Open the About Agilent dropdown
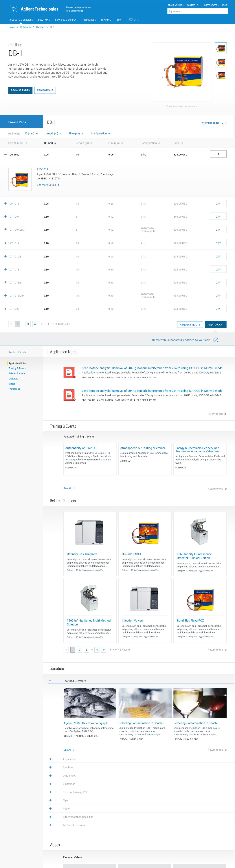 (176, 5)
